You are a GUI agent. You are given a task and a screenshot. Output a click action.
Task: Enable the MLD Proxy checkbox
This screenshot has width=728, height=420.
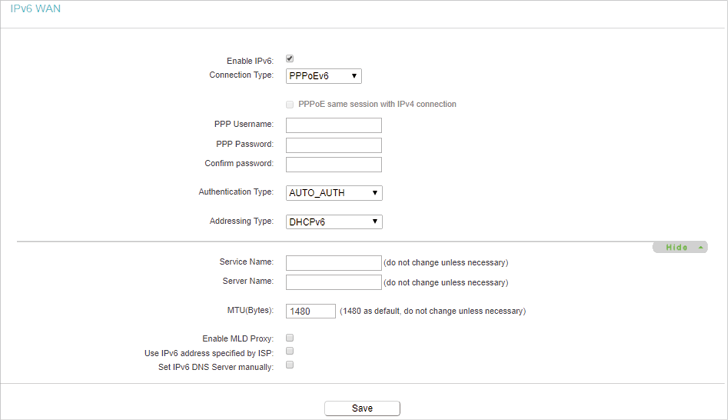[x=290, y=338]
